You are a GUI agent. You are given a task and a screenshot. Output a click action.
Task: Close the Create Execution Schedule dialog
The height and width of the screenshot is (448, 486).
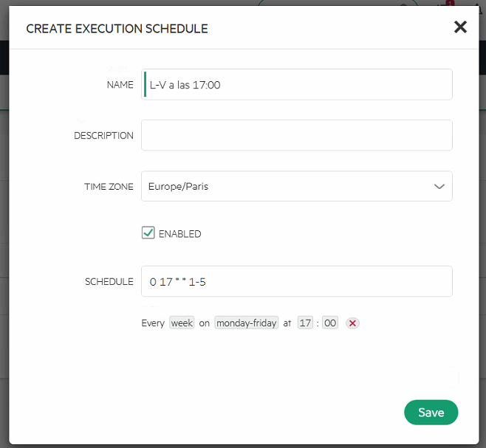coord(460,27)
